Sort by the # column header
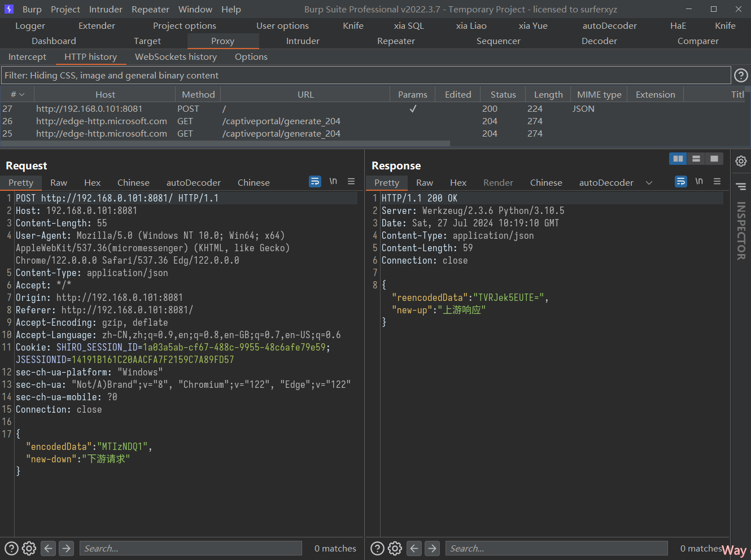 (18, 94)
